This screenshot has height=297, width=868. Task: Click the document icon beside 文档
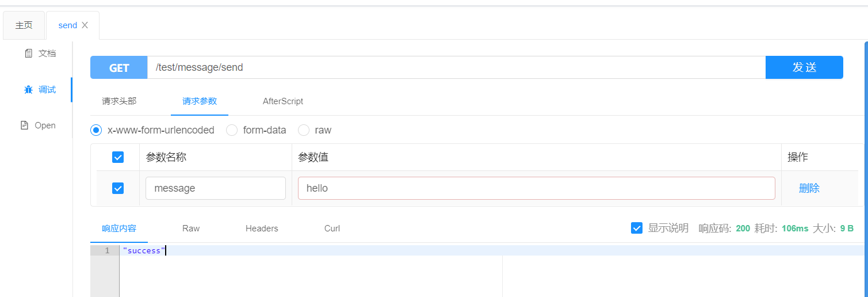28,54
